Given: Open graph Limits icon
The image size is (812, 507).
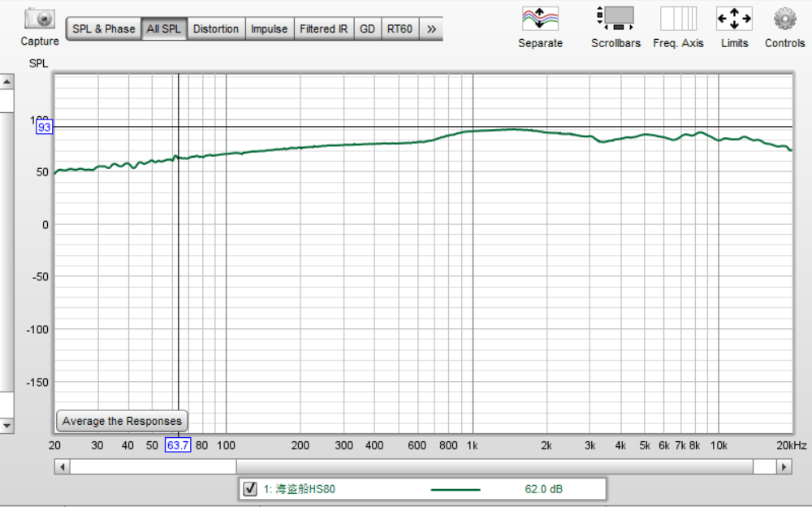Looking at the screenshot, I should 734,19.
